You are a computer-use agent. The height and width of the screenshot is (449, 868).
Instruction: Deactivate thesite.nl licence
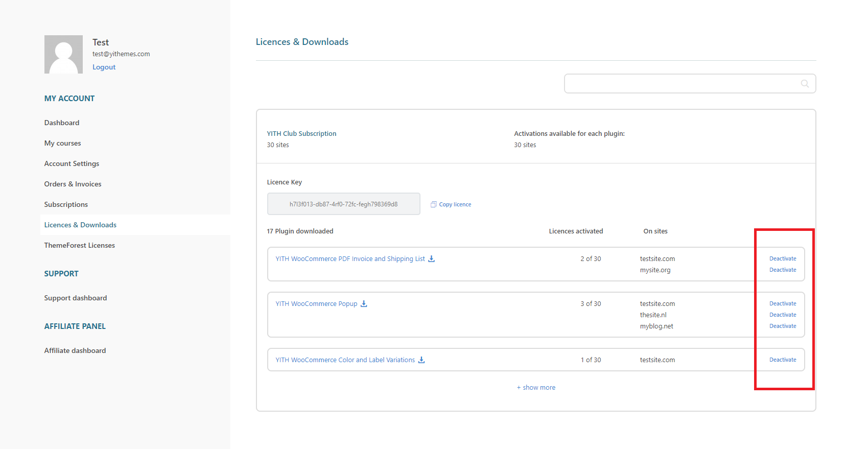(783, 315)
